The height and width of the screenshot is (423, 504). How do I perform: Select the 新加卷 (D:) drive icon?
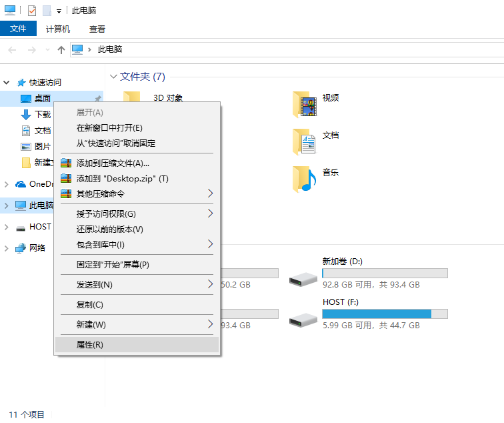(303, 279)
